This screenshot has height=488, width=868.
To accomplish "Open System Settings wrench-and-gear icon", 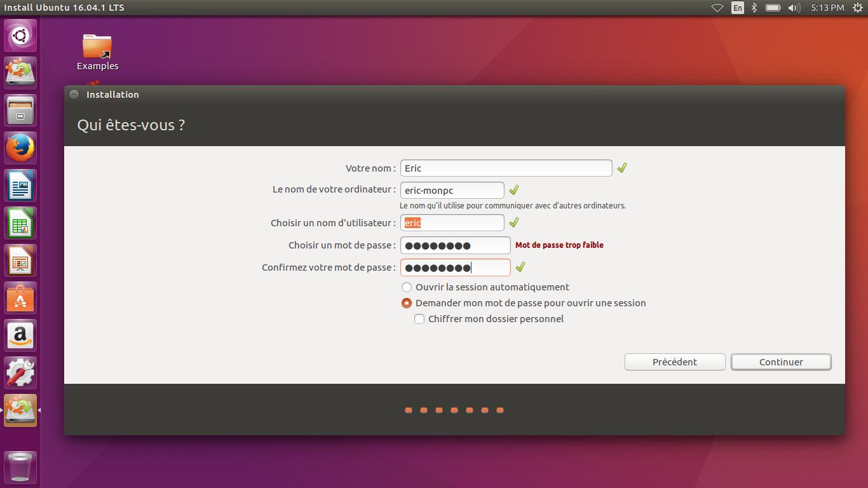I will coord(20,373).
